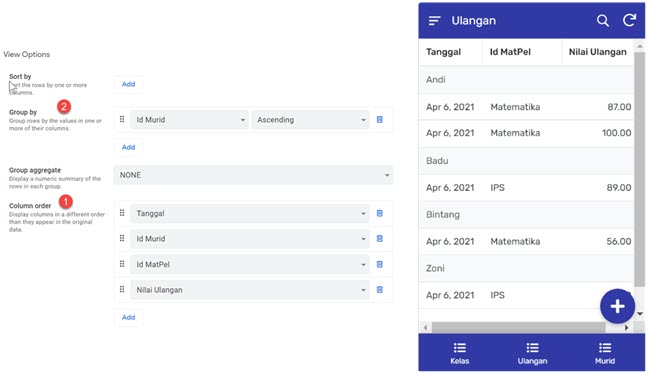Switch to the Murid bottom tab
The image size is (649, 380).
click(605, 354)
